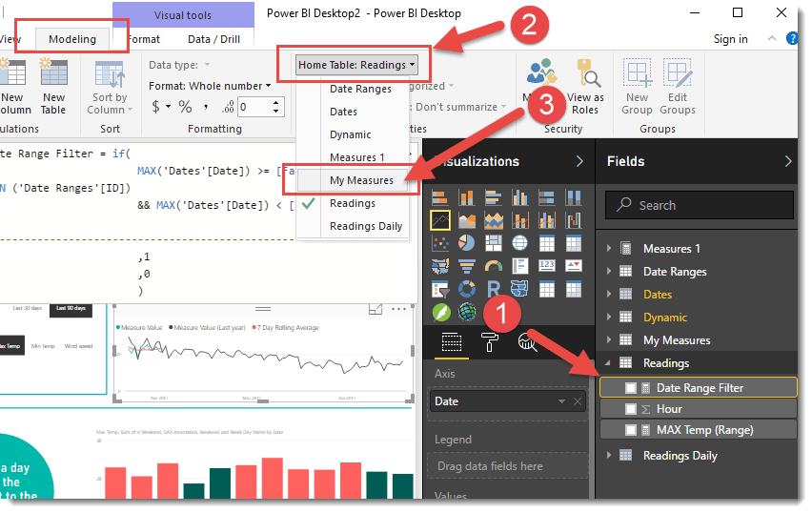Select the clustered column chart visual
This screenshot has height=513, width=812.
point(520,197)
